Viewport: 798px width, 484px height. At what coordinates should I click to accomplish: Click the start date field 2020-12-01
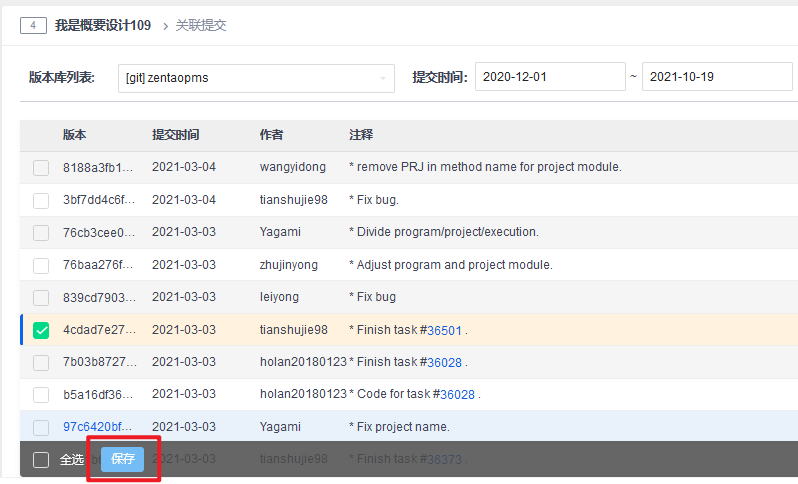pyautogui.click(x=550, y=77)
